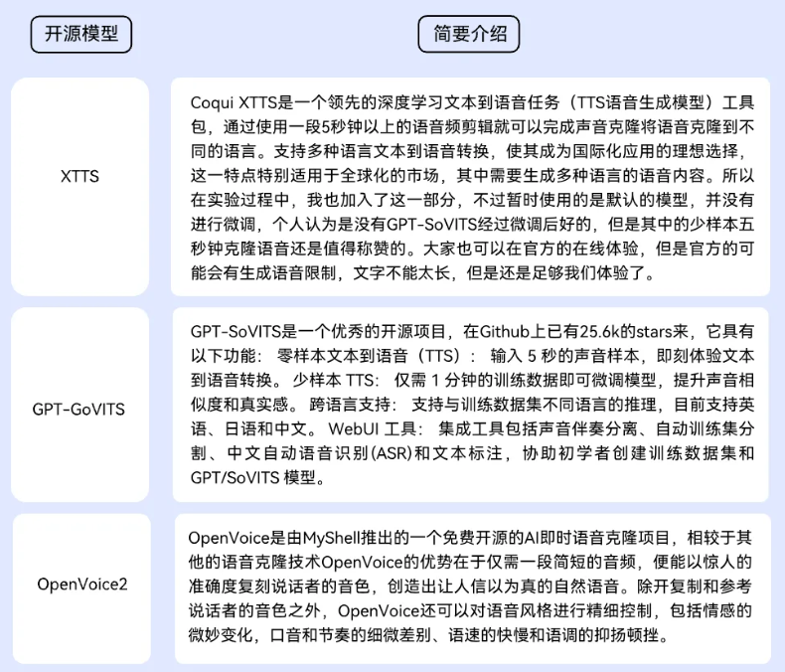Image resolution: width=785 pixels, height=672 pixels.
Task: Select the GPT-GoVITS model cell
Action: point(80,405)
